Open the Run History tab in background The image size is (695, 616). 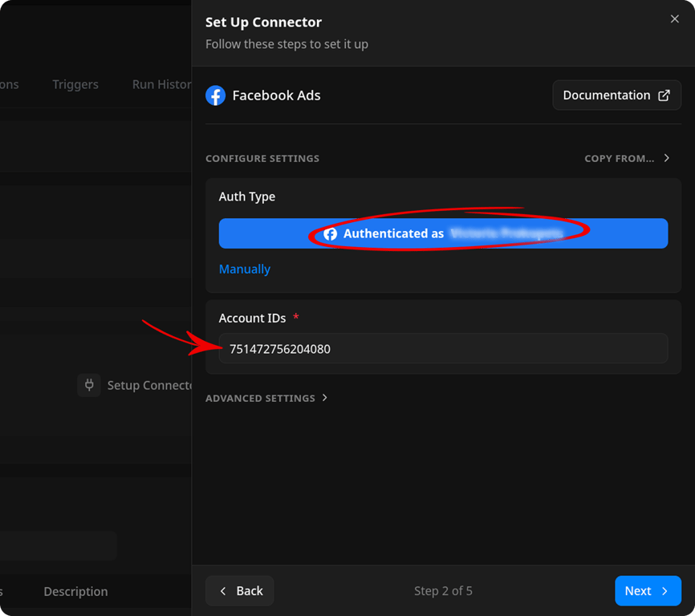[162, 84]
